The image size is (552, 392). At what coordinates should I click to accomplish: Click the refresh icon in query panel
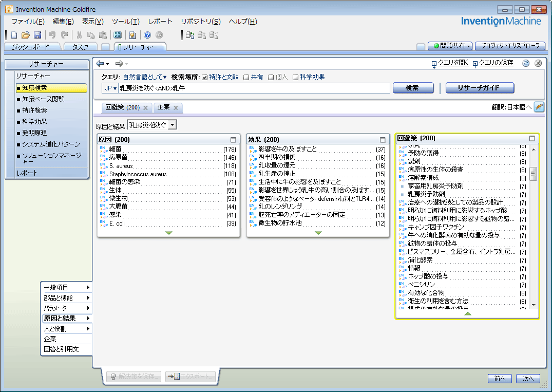coord(526,63)
